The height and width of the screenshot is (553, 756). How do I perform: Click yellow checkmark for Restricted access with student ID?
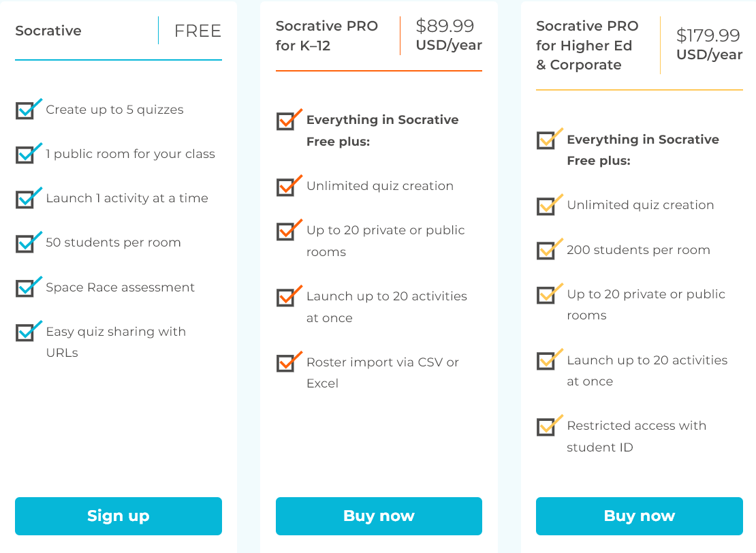tap(550, 425)
